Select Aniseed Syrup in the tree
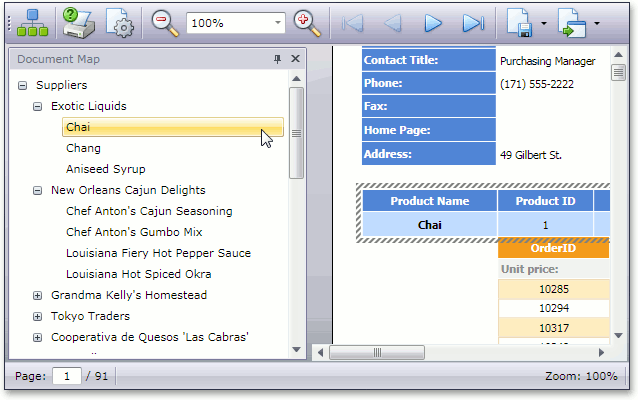 click(x=105, y=169)
